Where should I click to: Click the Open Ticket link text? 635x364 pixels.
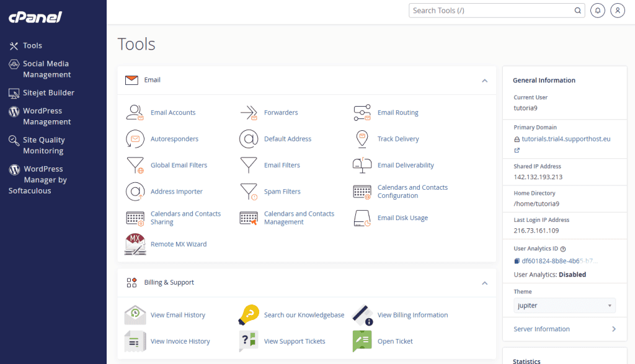(x=395, y=341)
